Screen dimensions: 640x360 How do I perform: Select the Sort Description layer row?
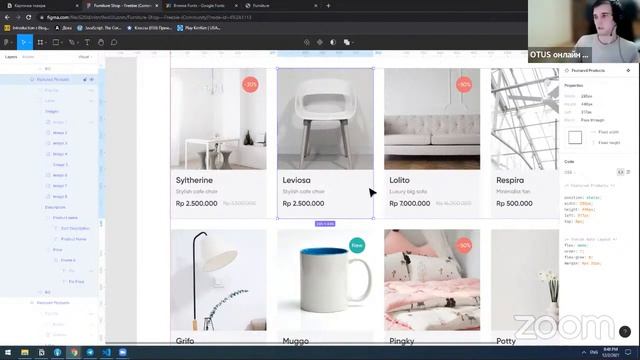[49, 229]
